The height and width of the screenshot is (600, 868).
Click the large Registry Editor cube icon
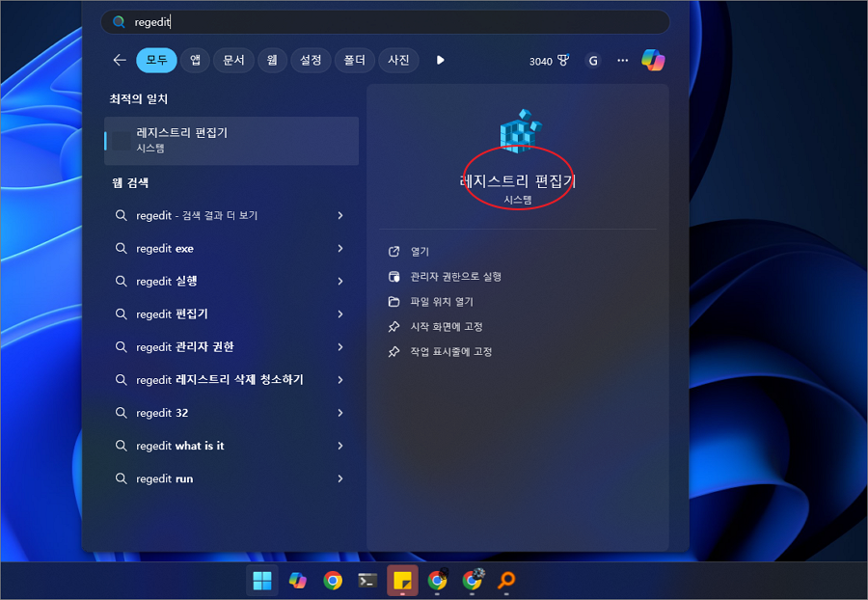tap(520, 130)
